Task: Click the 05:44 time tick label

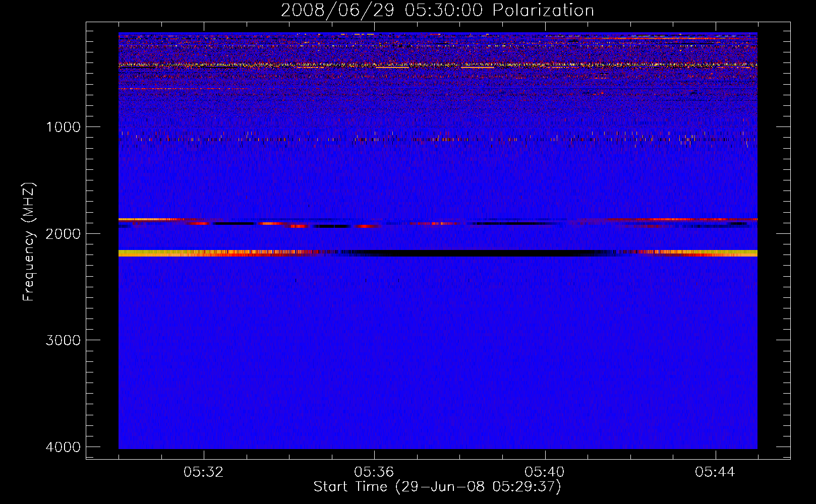Action: tap(715, 472)
